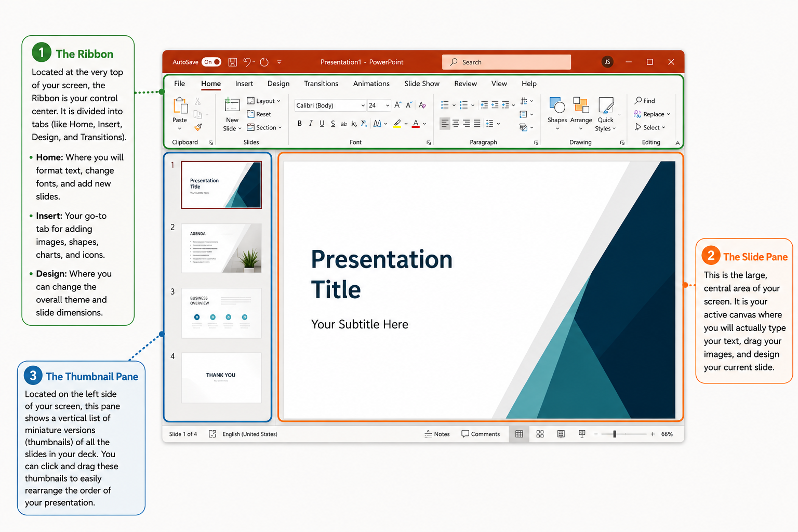
Task: Click the 66% zoom level
Action: [x=667, y=434]
